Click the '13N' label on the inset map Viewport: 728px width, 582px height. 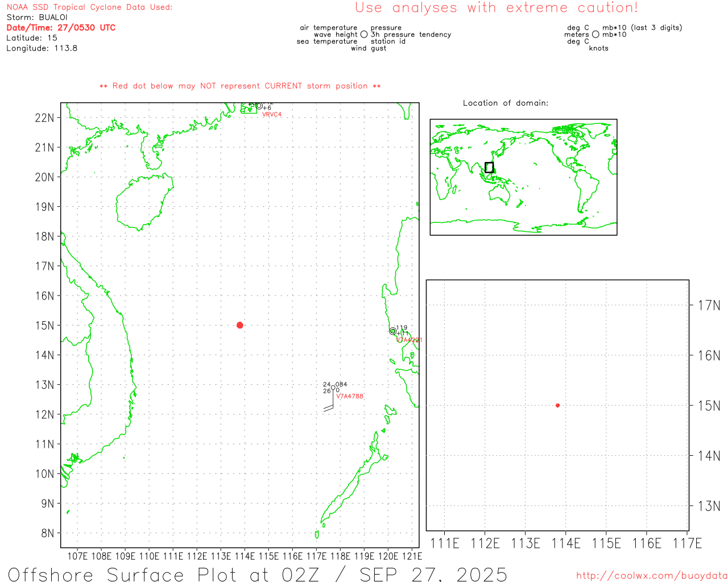(x=709, y=506)
